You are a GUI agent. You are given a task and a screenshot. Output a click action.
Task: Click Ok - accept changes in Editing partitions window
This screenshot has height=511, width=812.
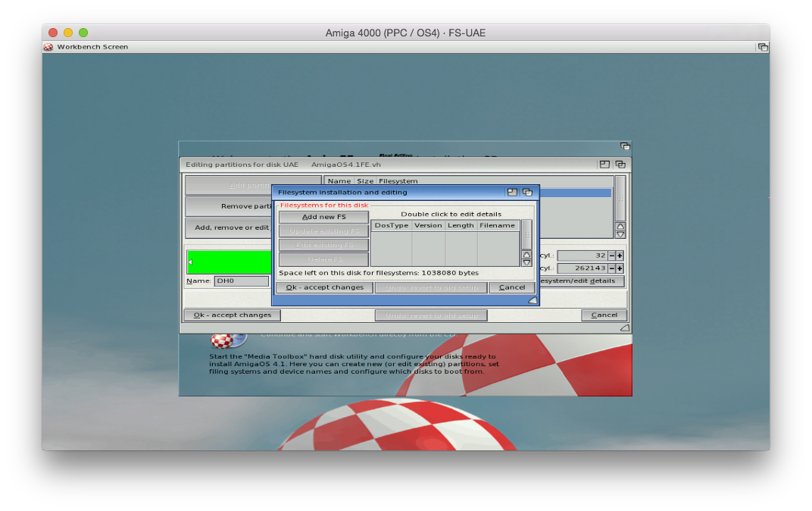[x=232, y=315]
